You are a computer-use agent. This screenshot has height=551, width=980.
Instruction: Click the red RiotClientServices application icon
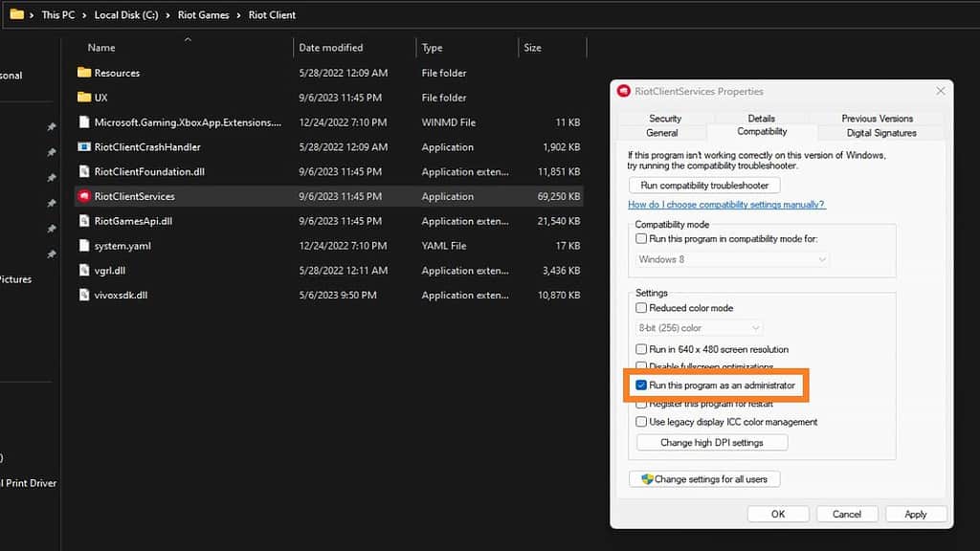[84, 196]
